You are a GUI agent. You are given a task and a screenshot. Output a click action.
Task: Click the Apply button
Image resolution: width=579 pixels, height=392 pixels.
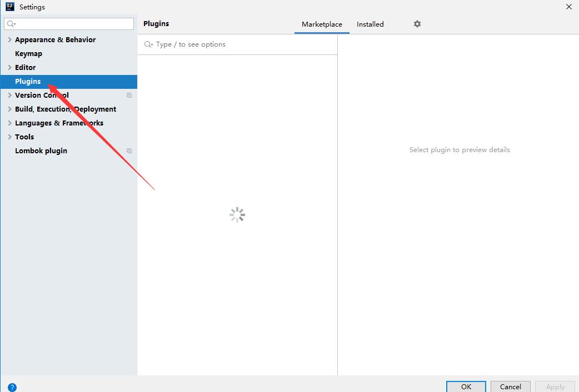555,386
